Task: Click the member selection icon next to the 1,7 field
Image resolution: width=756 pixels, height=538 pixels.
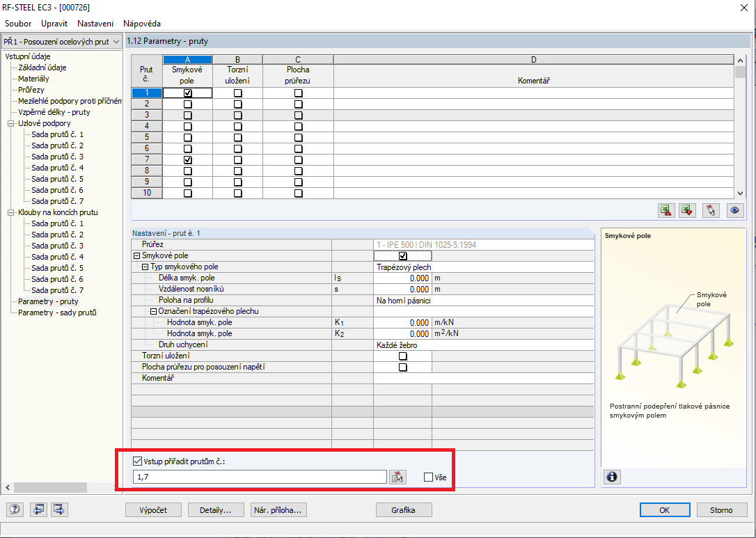Action: (397, 477)
